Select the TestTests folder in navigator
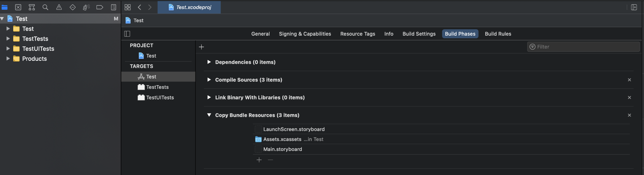Image resolution: width=644 pixels, height=175 pixels. coord(60,39)
